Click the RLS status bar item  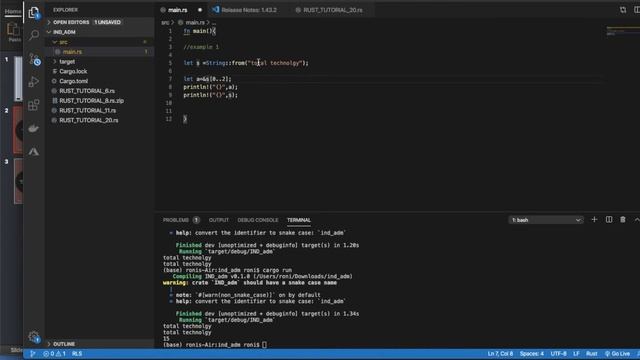point(77,353)
